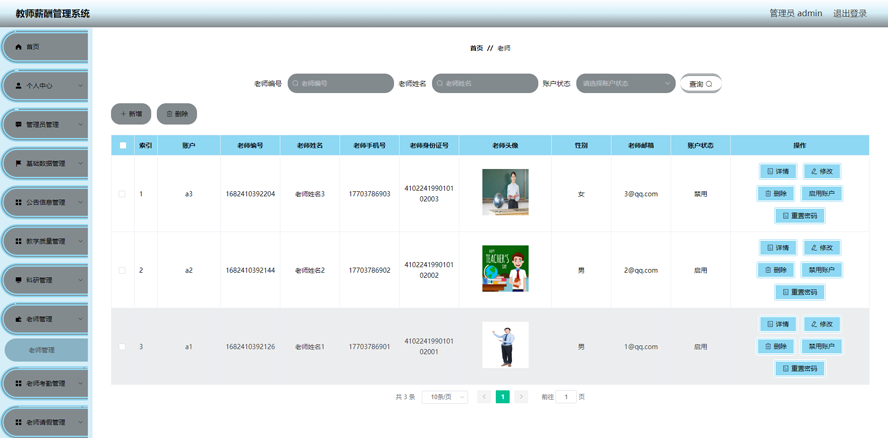Click 重置密码 for teacher a3
Viewport: 888px width, 438px height.
(800, 216)
